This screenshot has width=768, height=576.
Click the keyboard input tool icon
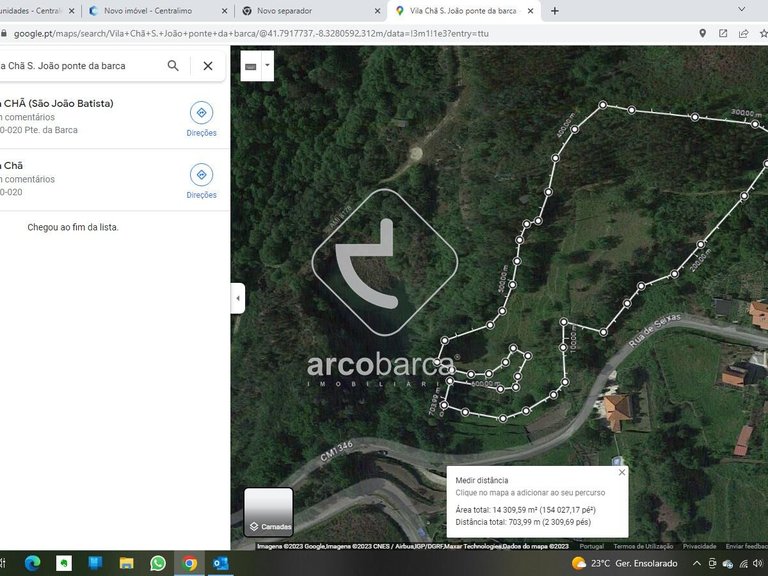(251, 66)
